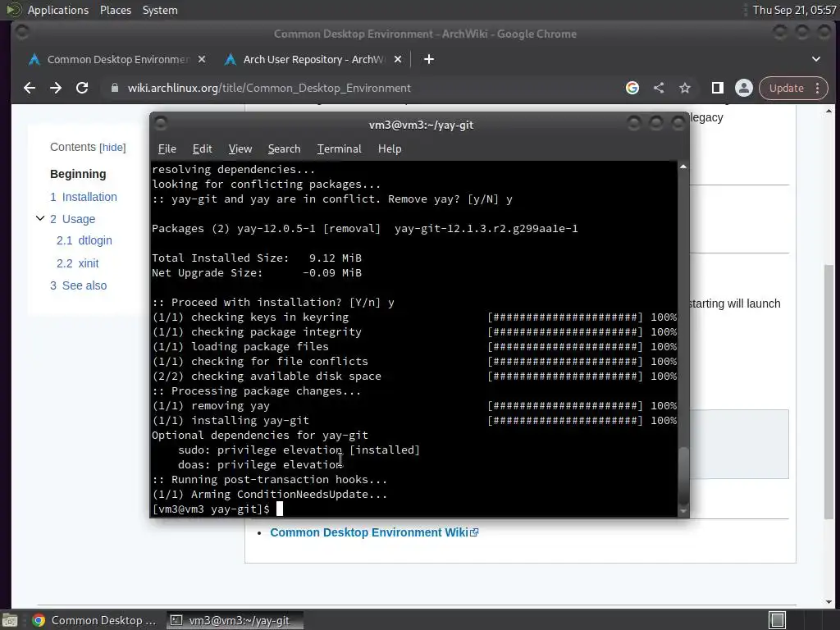Go to 2.1 dtlogin subsection
The width and height of the screenshot is (840, 630).
click(x=84, y=240)
